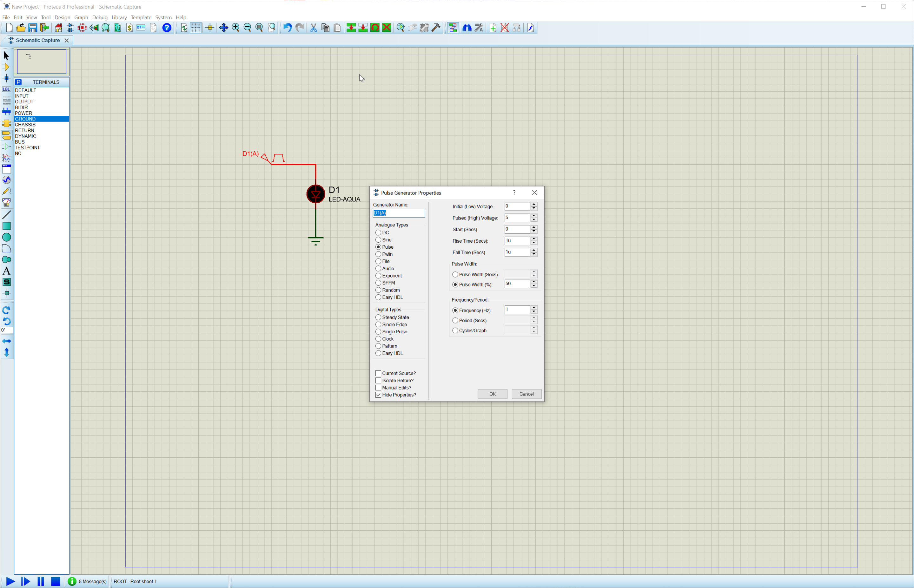Select the Sine analogue type
The width and height of the screenshot is (914, 588).
pos(378,240)
